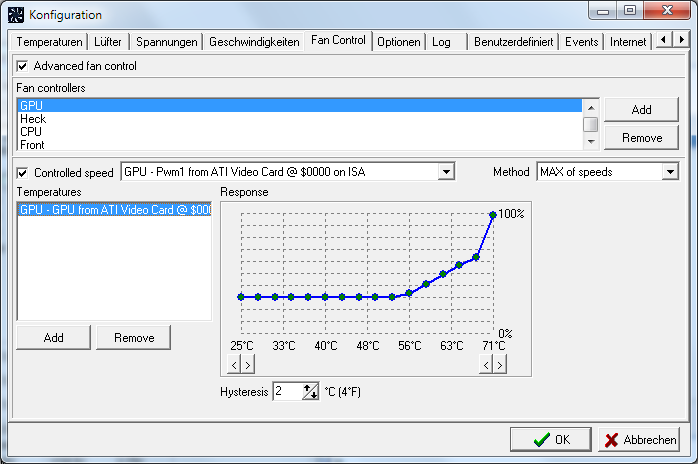The image size is (698, 464).
Task: Click the Hysteresis spinner arrows
Action: 311,392
